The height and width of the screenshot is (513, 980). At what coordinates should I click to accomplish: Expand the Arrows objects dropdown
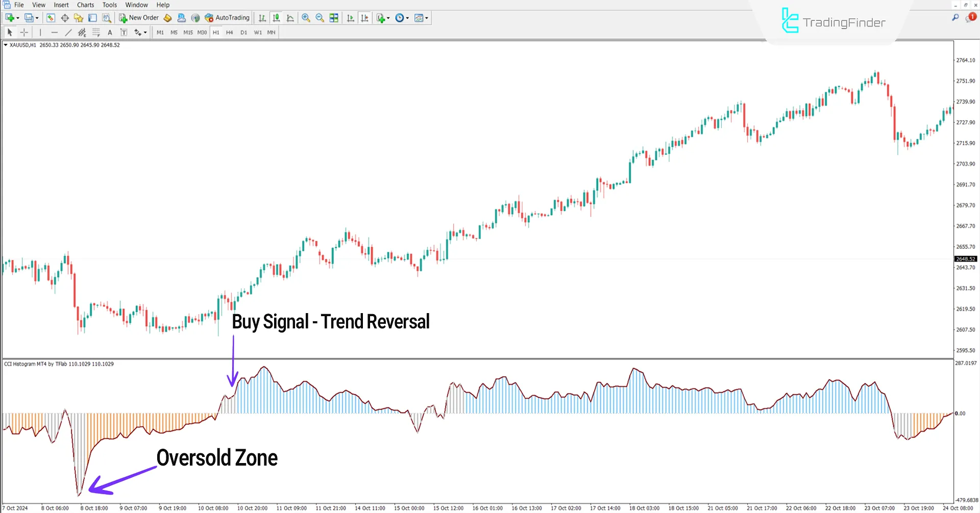pyautogui.click(x=145, y=33)
